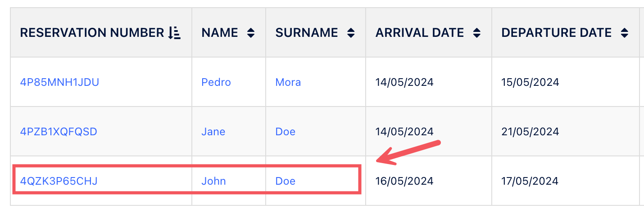Screen dimensions: 644x213
Task: Click Jane Doe's arrival date cell
Action: [404, 132]
